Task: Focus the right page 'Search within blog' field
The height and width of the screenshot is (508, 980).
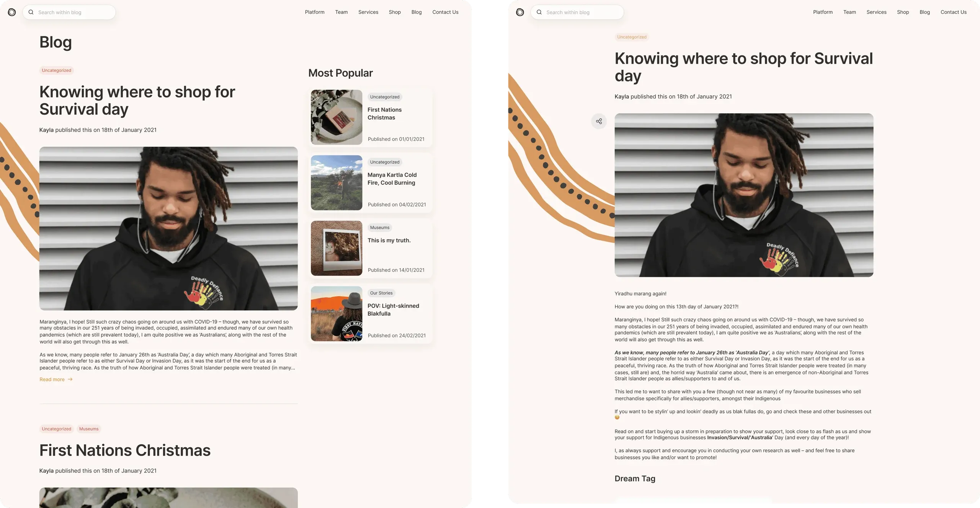Action: [577, 12]
